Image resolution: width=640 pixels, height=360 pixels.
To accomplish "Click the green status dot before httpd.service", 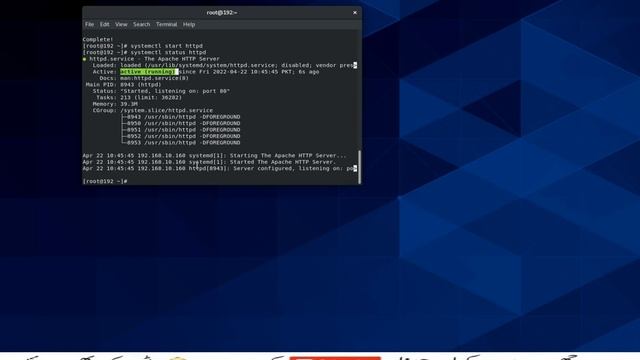I will 84,59.
